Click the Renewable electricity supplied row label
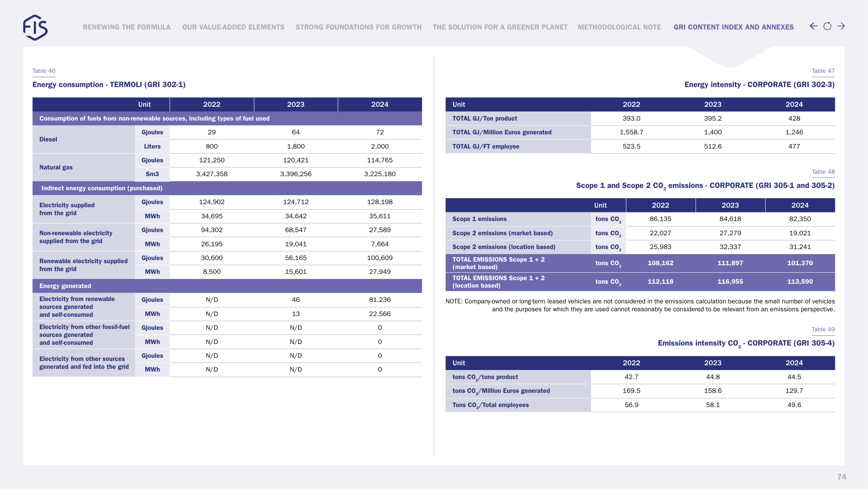 (83, 265)
